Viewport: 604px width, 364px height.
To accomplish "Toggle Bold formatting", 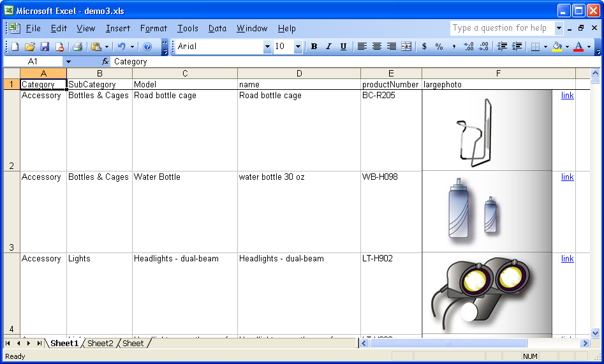I will 314,47.
